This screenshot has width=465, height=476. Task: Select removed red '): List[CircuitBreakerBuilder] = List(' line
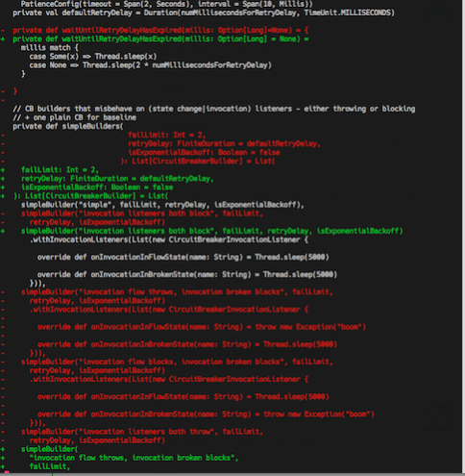(x=198, y=161)
